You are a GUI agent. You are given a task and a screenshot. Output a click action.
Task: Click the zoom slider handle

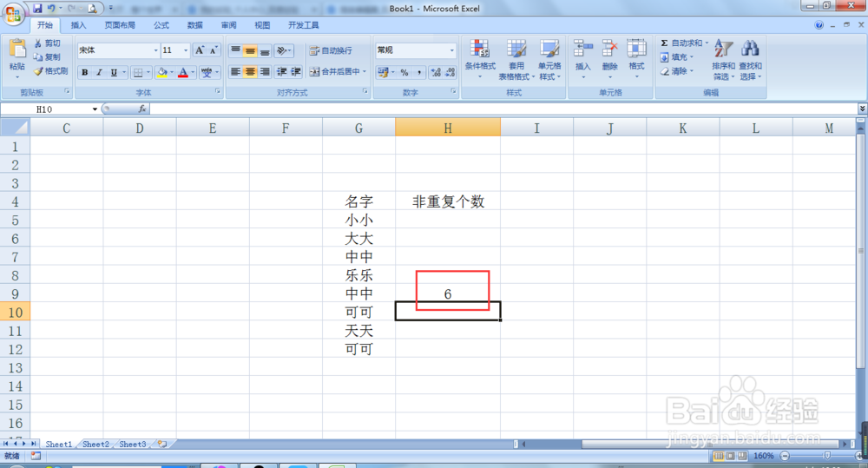827,456
